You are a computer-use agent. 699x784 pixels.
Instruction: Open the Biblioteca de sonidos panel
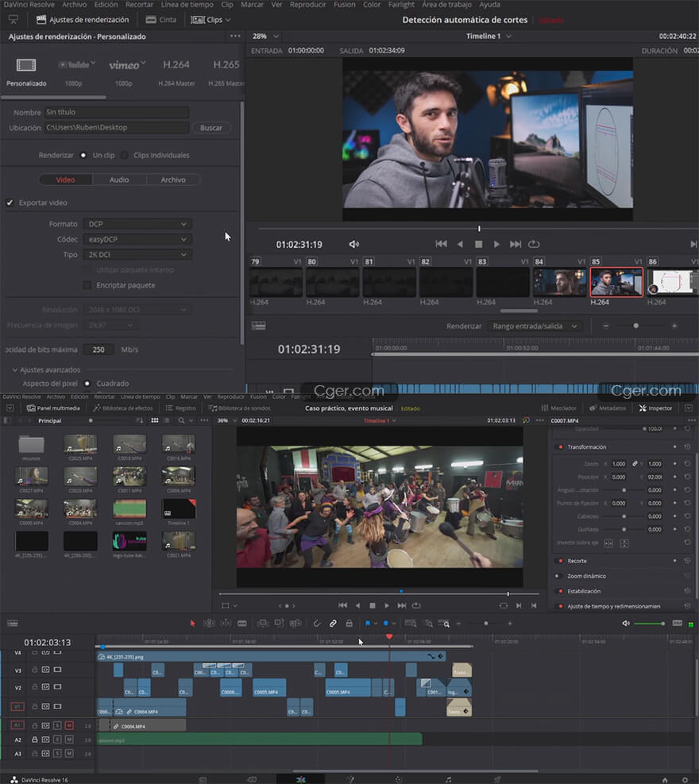pos(239,408)
